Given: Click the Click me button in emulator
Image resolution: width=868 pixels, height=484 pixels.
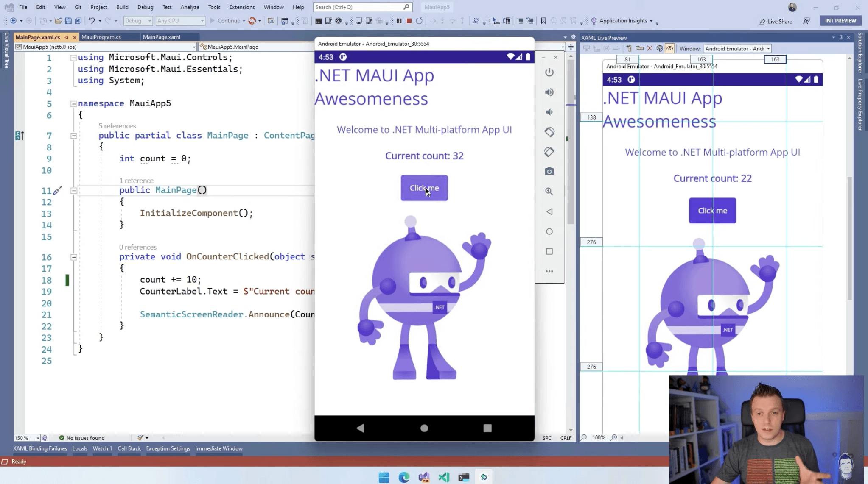Looking at the screenshot, I should pyautogui.click(x=424, y=187).
